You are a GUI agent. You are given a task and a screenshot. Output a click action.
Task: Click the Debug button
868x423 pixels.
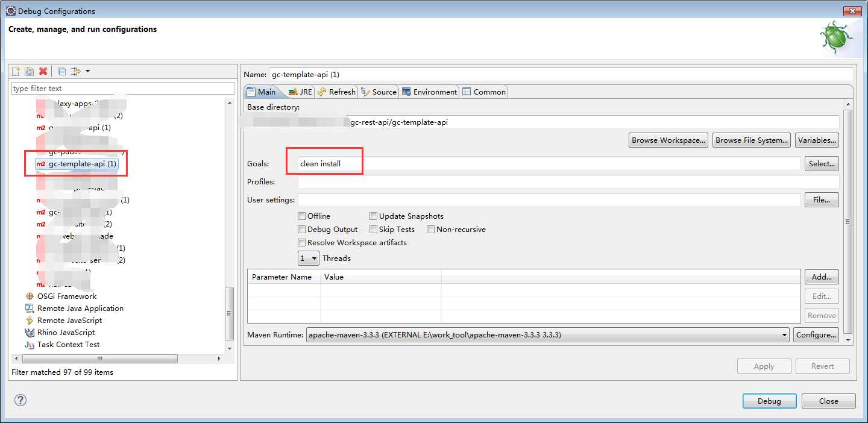769,401
